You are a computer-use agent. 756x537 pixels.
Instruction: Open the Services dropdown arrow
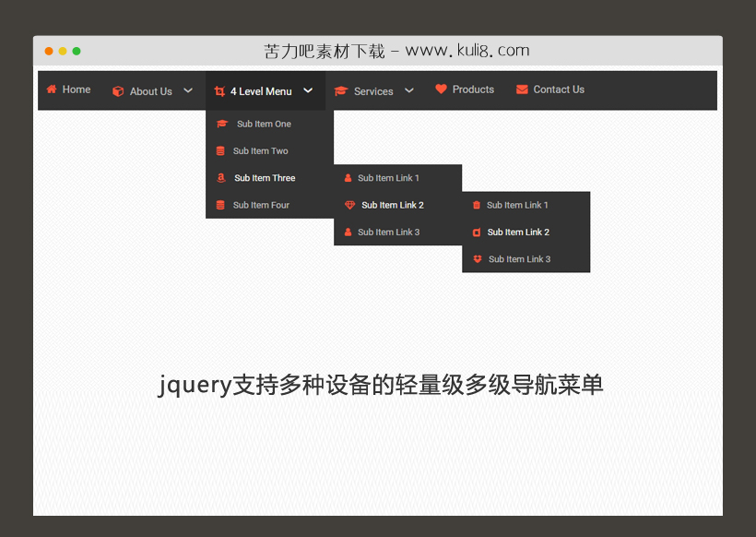click(x=409, y=90)
